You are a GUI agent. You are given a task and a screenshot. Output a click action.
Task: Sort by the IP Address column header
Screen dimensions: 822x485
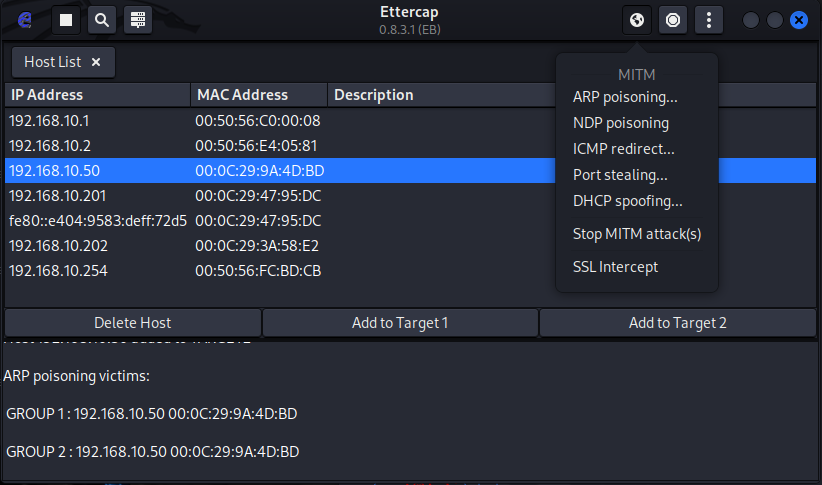click(x=98, y=95)
